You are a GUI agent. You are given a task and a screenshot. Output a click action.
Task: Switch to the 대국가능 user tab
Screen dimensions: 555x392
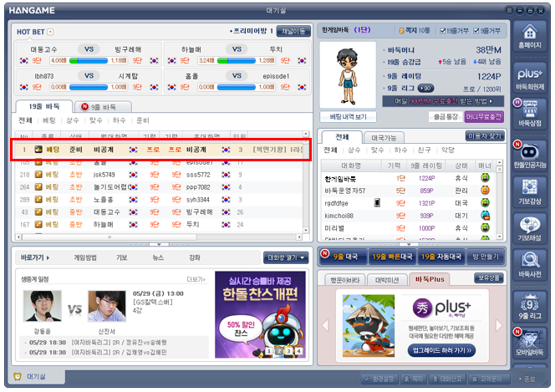pyautogui.click(x=383, y=135)
